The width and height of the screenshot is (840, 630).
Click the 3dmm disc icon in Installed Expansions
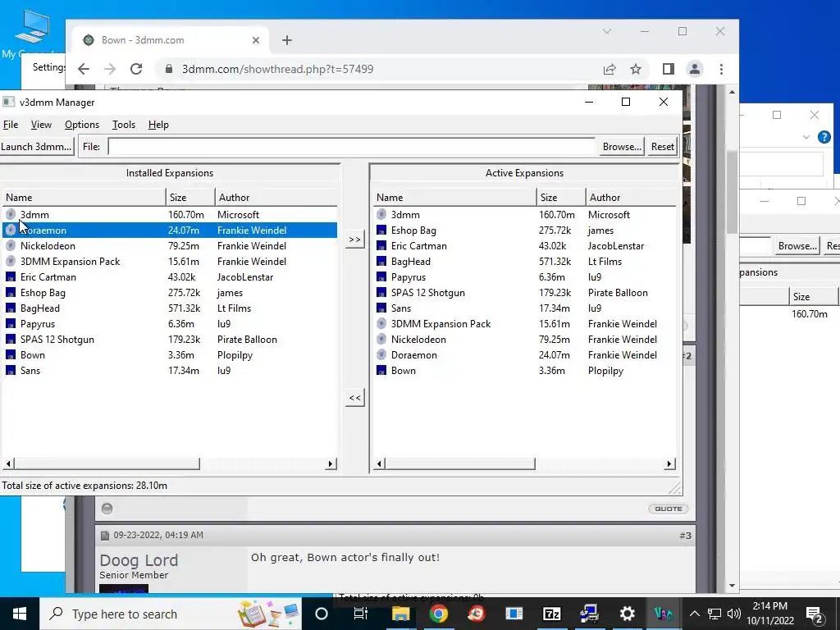tap(10, 215)
